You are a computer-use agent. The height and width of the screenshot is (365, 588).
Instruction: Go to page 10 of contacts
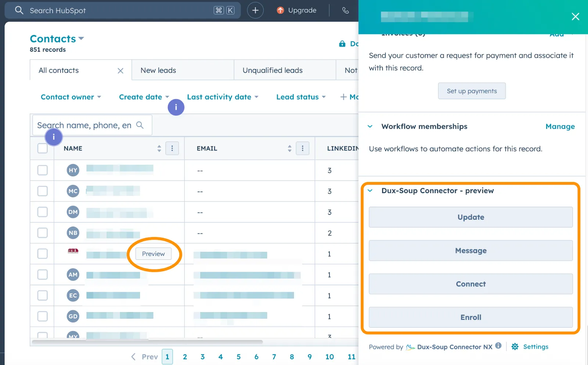tap(330, 357)
